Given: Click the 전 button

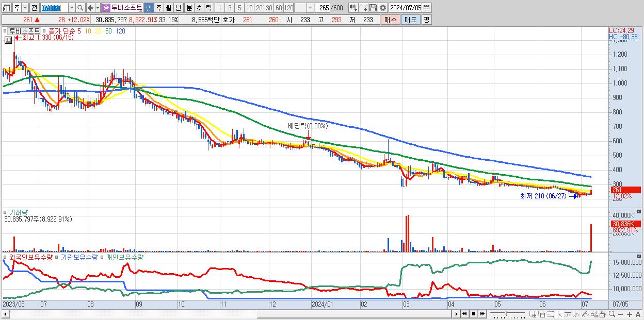Looking at the screenshot, I should [34, 8].
